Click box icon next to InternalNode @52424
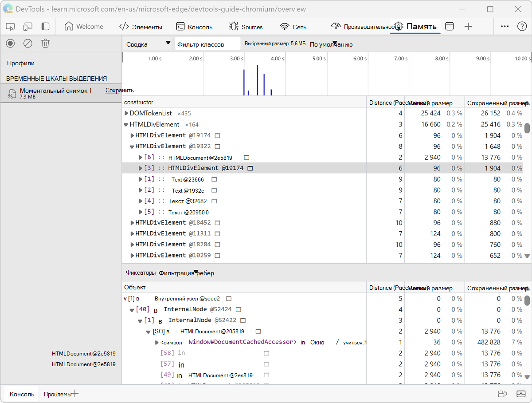Screen dimensions: 532x403 click(238, 309)
